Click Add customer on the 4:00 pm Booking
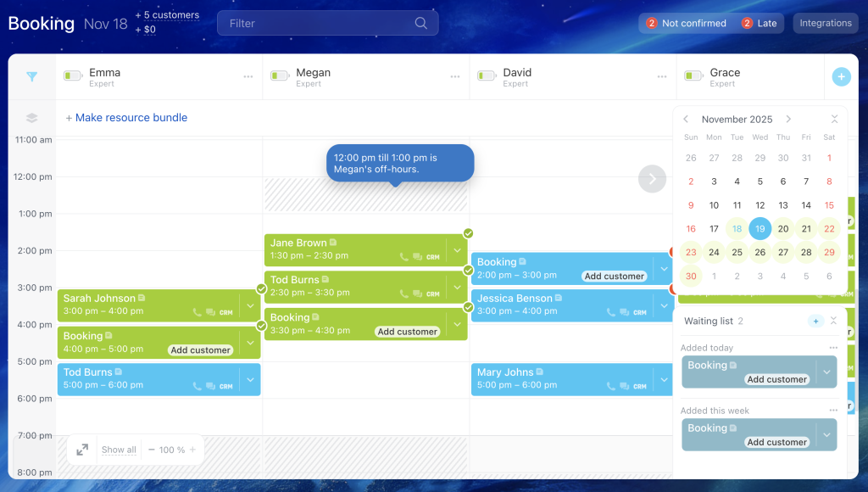868x492 pixels. pos(201,349)
